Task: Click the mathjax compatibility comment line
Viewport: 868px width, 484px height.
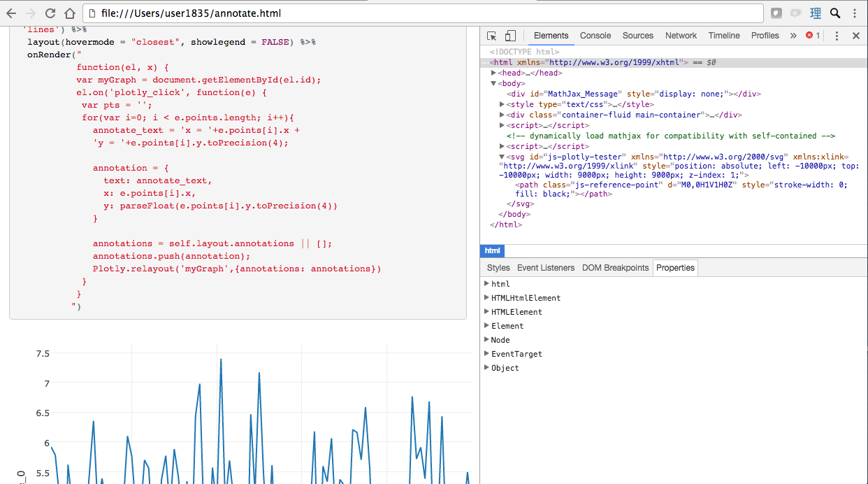Action: (671, 136)
